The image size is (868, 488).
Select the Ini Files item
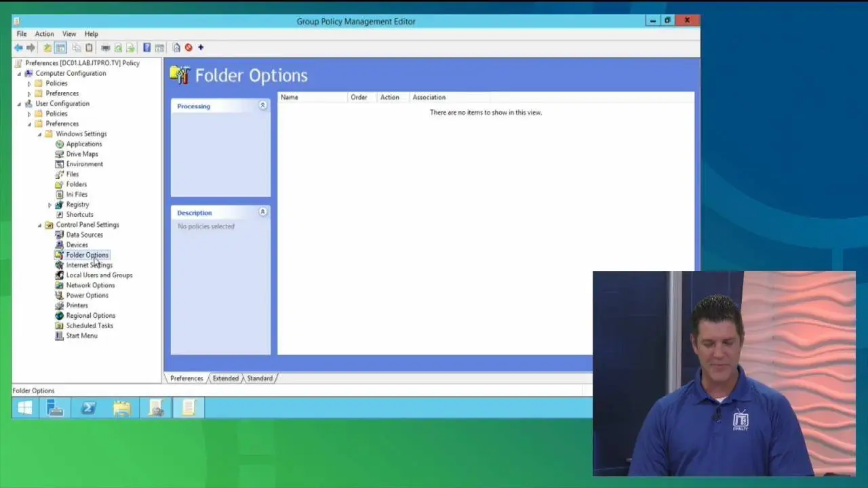[77, 195]
